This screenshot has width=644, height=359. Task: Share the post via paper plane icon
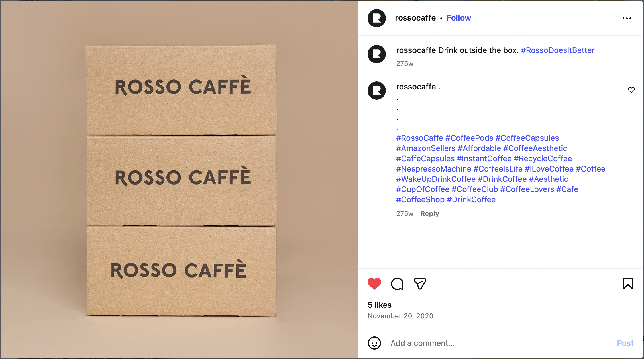[420, 284]
